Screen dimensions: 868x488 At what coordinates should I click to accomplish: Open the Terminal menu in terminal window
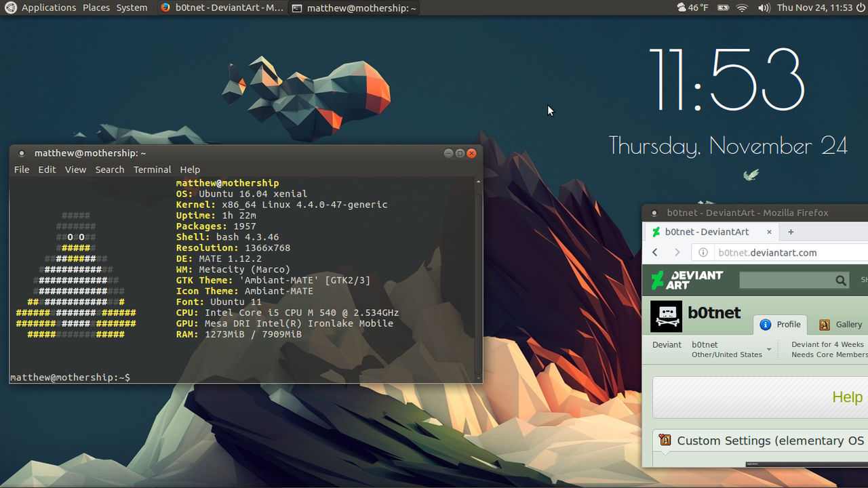coord(152,169)
